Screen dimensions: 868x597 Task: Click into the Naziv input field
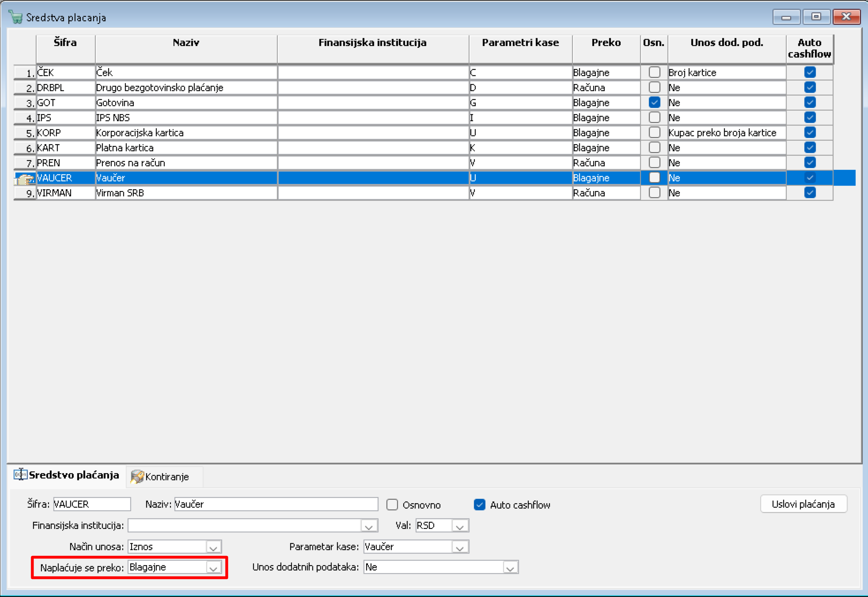(x=276, y=504)
